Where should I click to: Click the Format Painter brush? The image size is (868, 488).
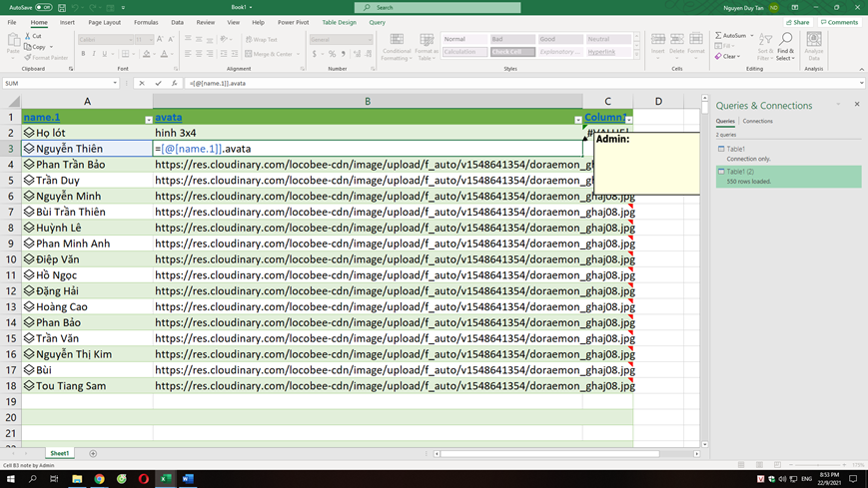click(28, 58)
